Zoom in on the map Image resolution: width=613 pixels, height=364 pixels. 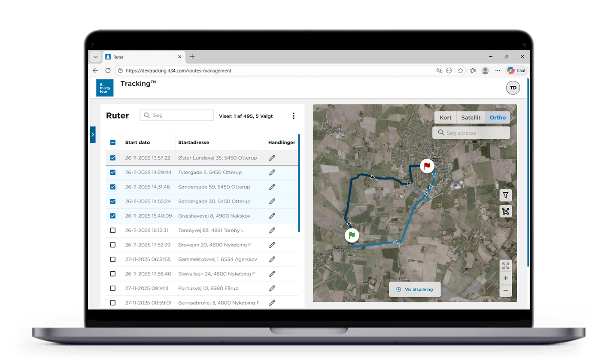pos(506,278)
